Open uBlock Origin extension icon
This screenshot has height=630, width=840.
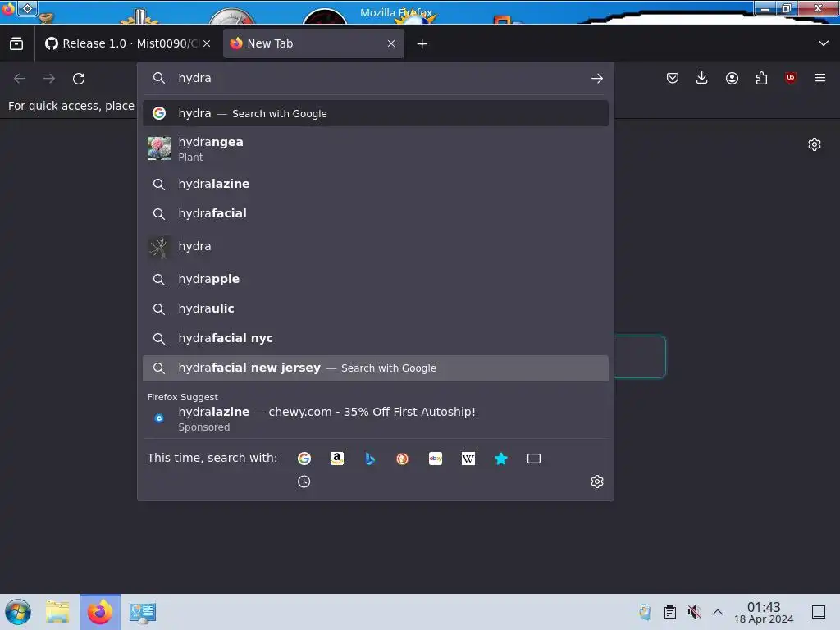791,78
